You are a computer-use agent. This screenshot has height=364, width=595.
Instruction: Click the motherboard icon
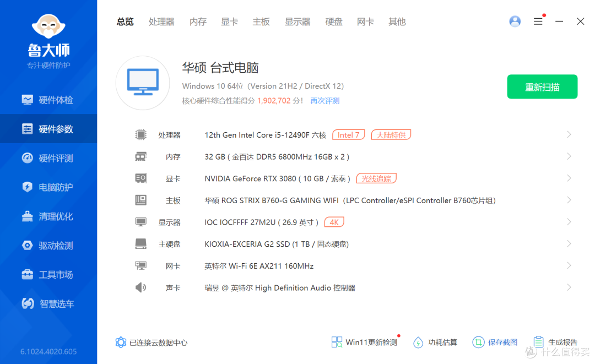pos(141,200)
